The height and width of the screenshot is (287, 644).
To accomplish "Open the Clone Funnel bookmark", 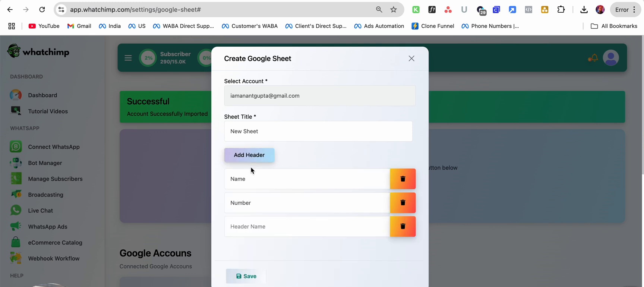I will [x=433, y=26].
